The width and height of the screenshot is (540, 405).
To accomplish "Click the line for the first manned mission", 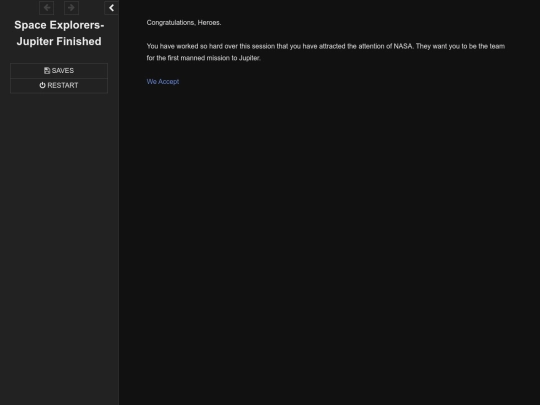I will 204,58.
